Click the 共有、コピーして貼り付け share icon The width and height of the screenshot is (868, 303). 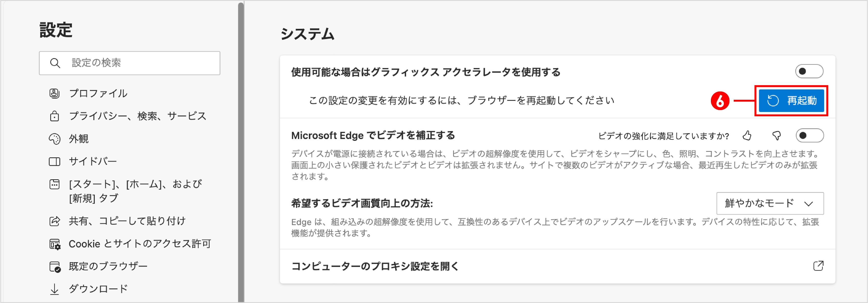[x=55, y=221]
